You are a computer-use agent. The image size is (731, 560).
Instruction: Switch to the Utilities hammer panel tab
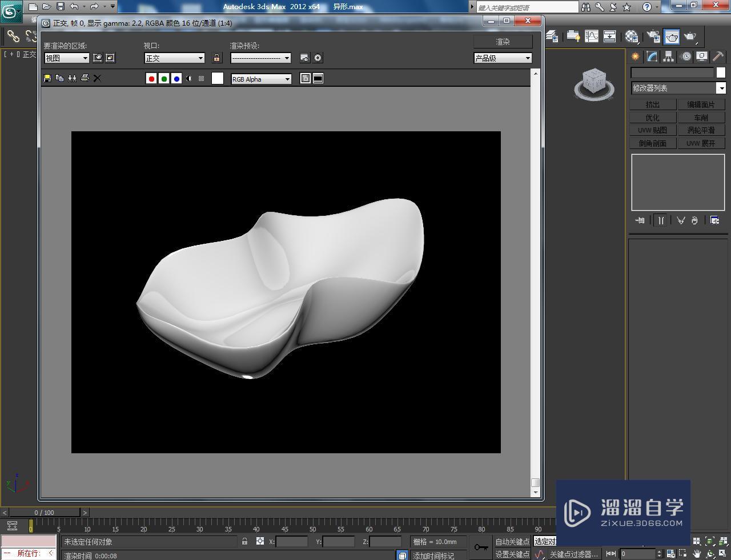tap(717, 56)
